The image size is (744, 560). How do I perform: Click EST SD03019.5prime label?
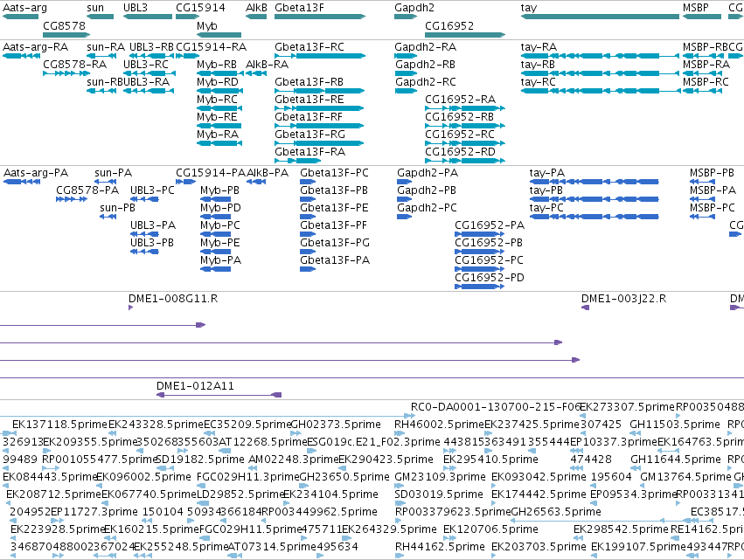pos(439,494)
